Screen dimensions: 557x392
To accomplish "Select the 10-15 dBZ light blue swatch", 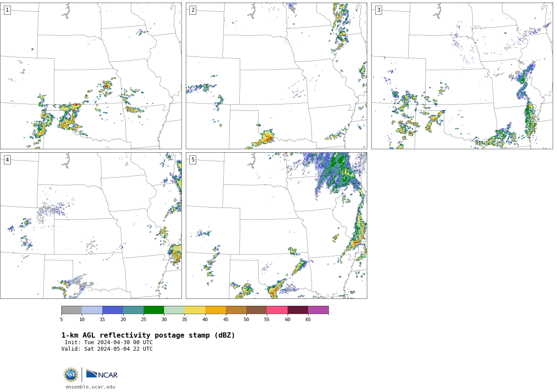I will point(92,310).
